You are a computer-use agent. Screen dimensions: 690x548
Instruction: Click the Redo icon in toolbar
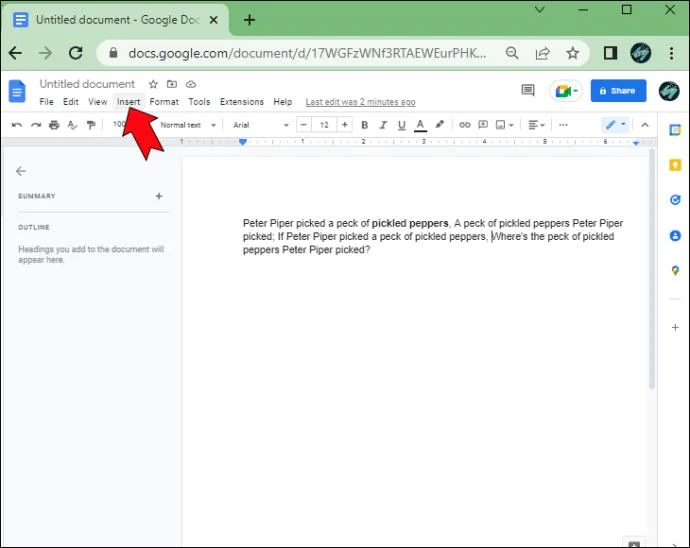point(36,125)
